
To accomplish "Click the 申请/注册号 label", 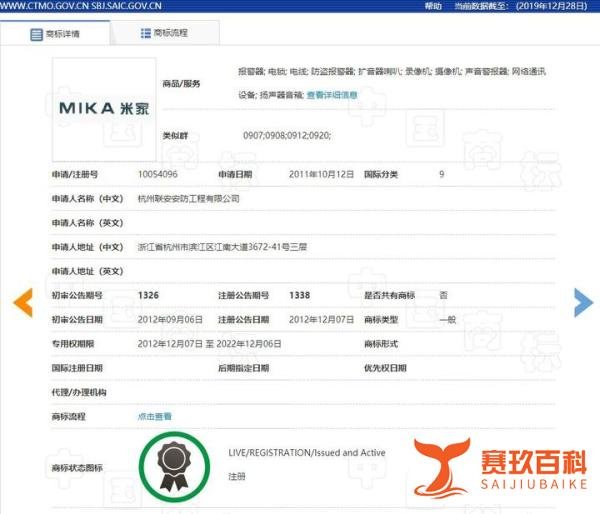I will pyautogui.click(x=75, y=175).
